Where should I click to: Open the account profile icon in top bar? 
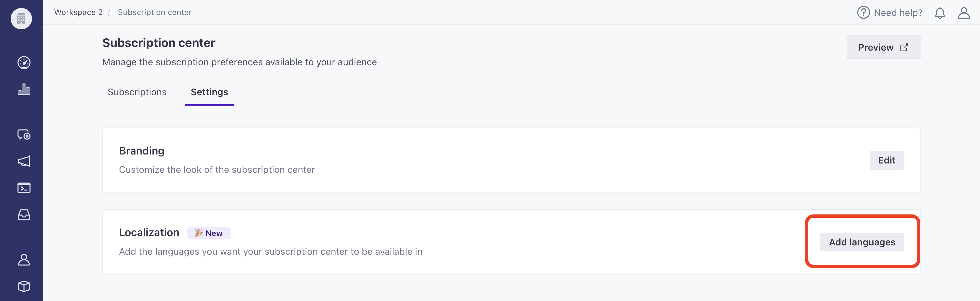coord(963,13)
